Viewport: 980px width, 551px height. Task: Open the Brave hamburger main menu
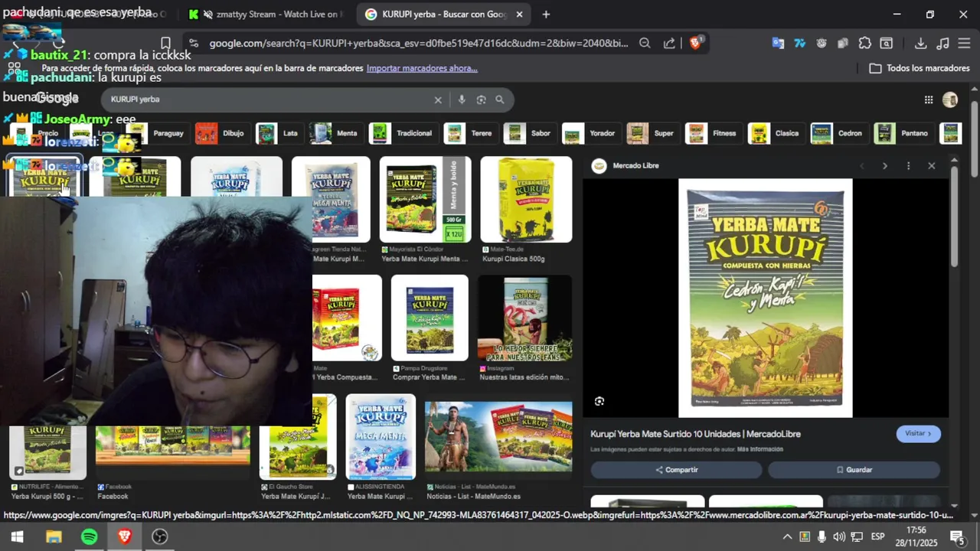(x=965, y=44)
